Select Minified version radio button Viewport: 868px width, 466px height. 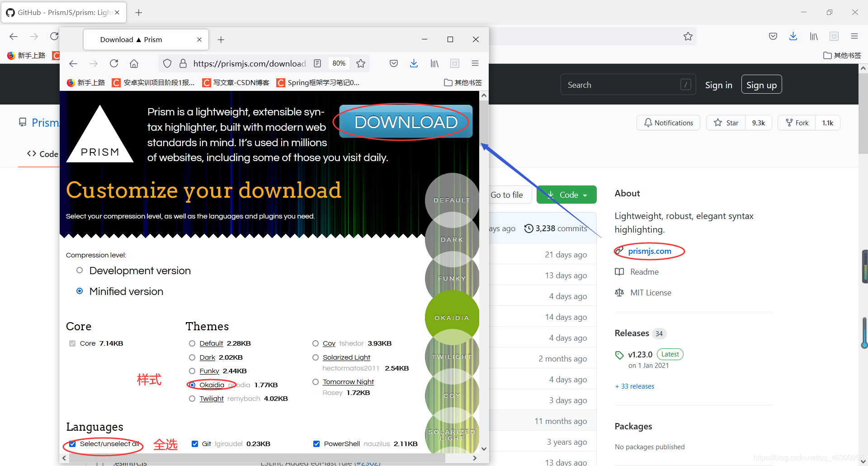[x=80, y=291]
